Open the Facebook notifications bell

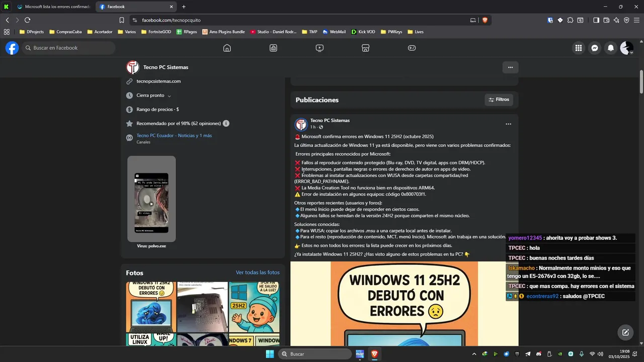(611, 48)
